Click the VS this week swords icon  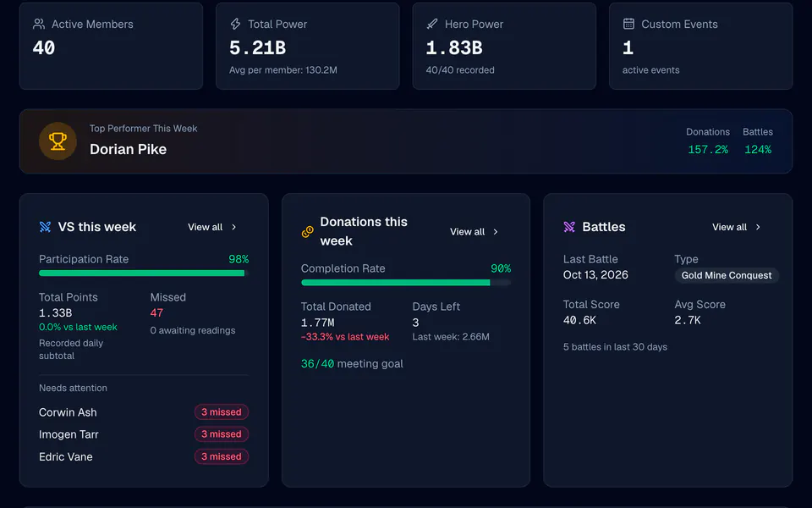click(x=45, y=227)
